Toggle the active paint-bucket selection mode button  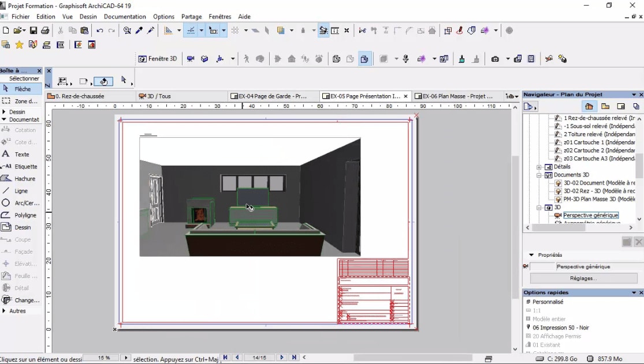(103, 81)
